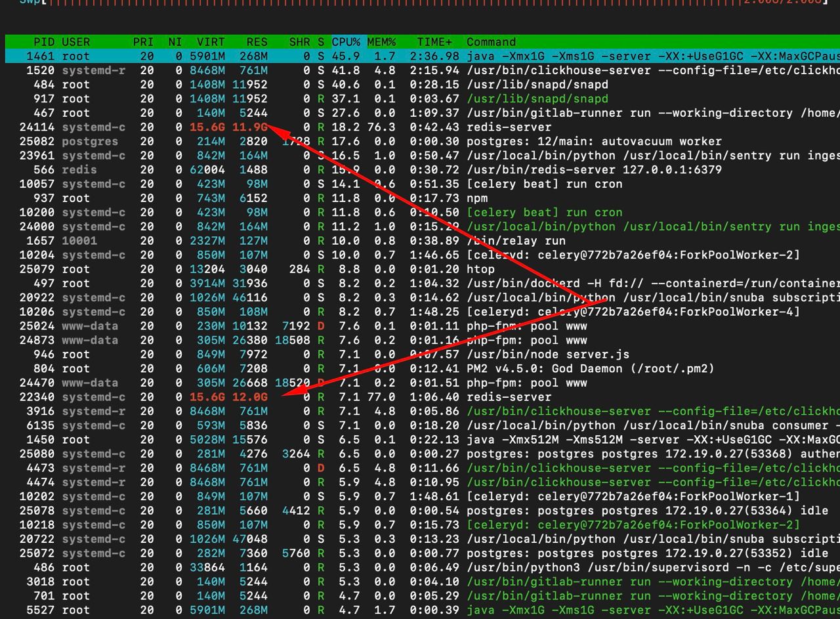
Task: Select the supervisord row PID 486
Action: [x=423, y=568]
